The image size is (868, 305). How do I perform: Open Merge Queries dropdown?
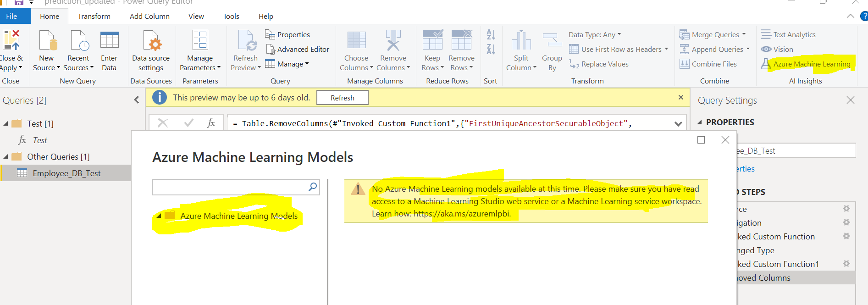tap(713, 34)
